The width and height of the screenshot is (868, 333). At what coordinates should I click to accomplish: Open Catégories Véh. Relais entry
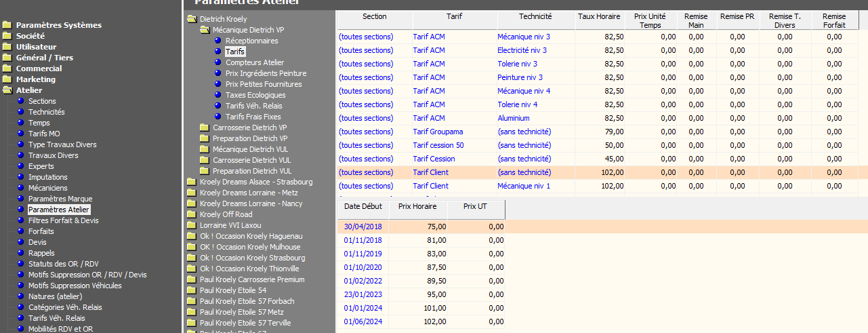[65, 307]
